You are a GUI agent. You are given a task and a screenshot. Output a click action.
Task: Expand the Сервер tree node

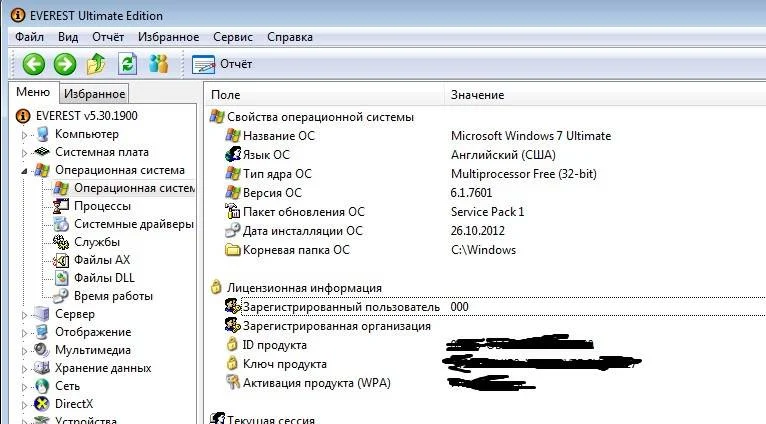coord(24,315)
